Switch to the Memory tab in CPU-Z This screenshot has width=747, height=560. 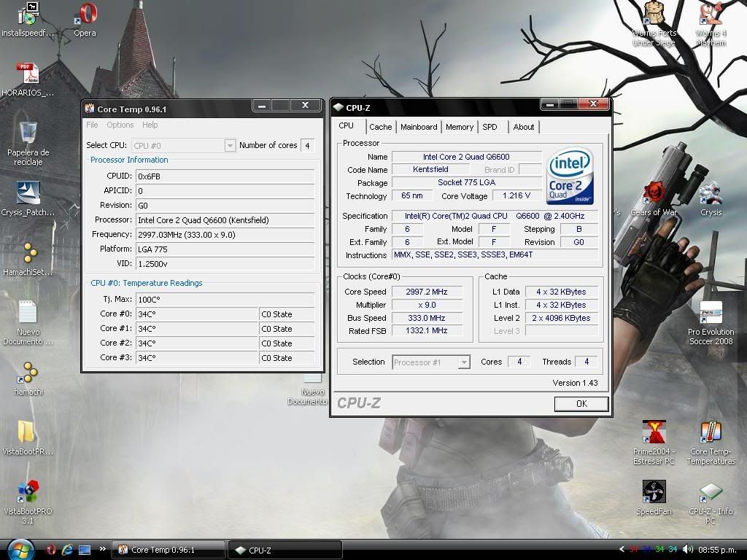click(460, 127)
